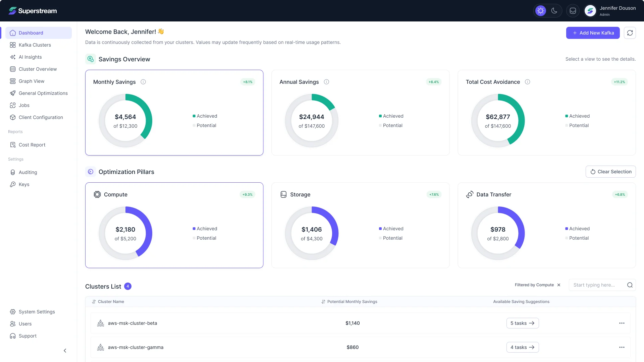Image resolution: width=644 pixels, height=362 pixels.
Task: Select the Data Transfer pillar card
Action: [x=547, y=225]
